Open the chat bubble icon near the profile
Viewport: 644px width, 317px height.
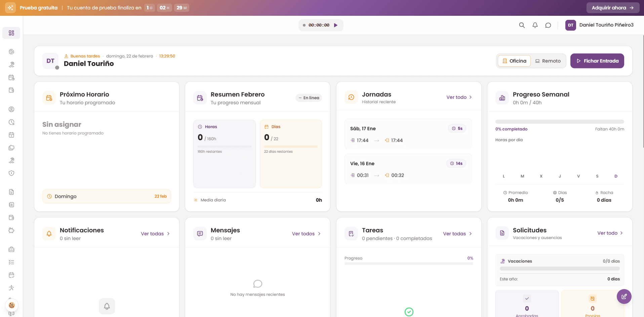[x=548, y=25]
